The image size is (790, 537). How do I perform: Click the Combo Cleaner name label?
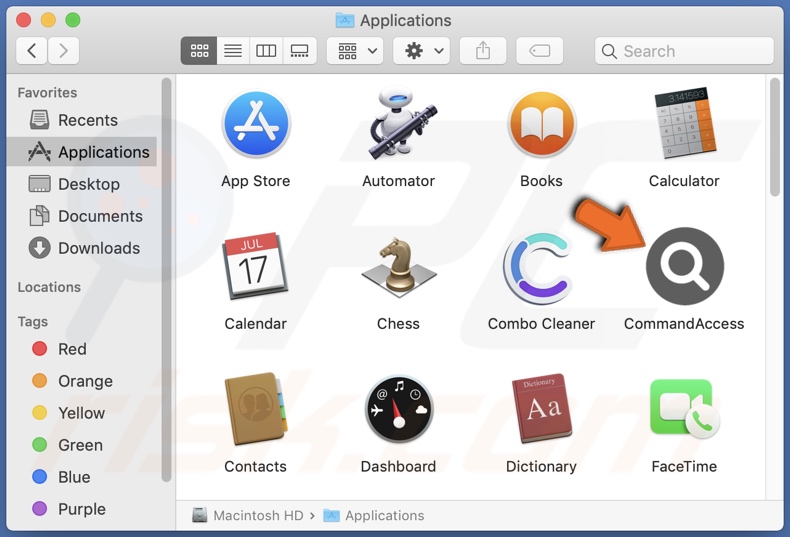click(x=541, y=323)
